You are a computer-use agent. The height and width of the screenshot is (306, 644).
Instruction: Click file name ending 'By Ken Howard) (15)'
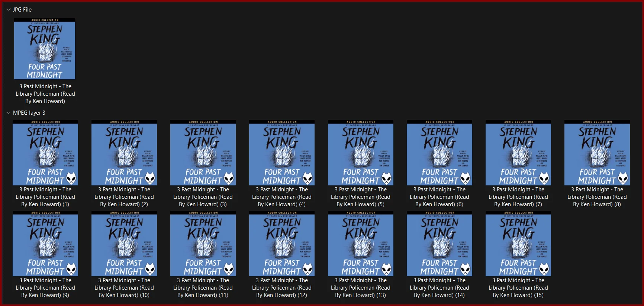point(518,288)
